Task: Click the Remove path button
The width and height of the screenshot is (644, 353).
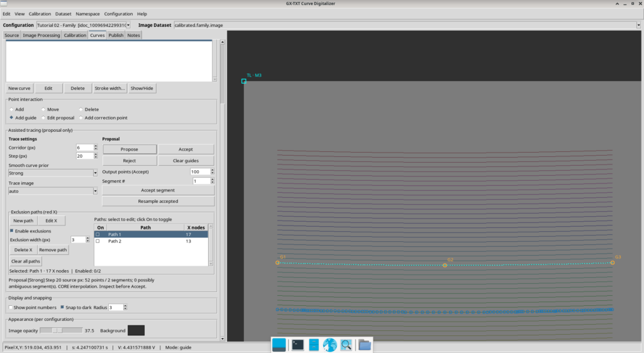Action: point(53,250)
